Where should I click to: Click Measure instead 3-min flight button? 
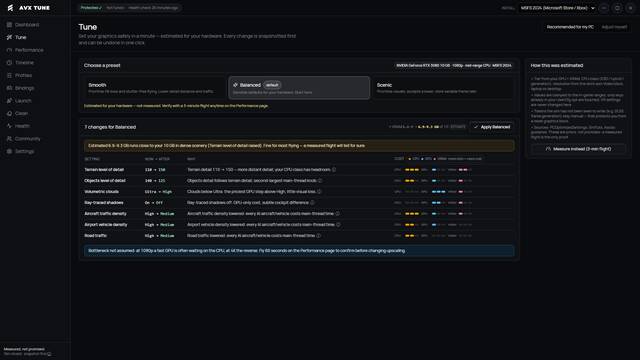tap(578, 149)
